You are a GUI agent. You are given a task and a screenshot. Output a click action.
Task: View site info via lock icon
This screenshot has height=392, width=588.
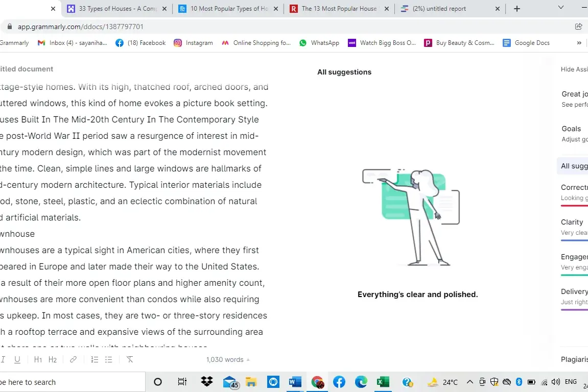[x=10, y=27]
